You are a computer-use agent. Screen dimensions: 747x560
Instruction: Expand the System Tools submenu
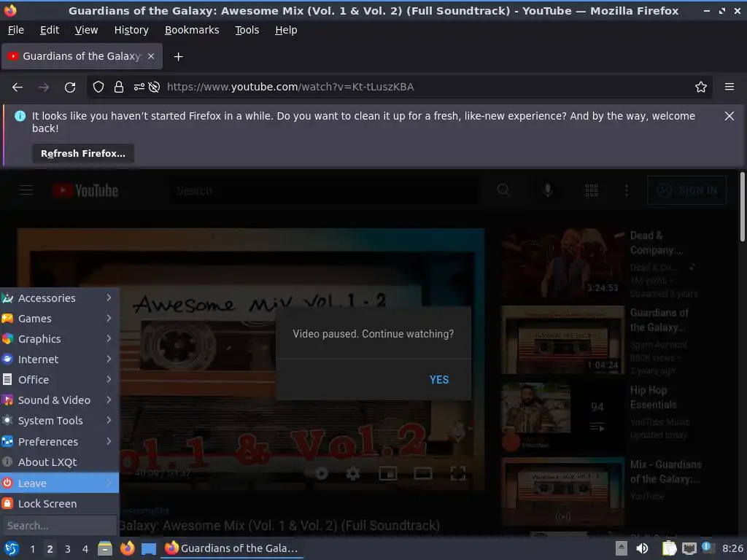60,421
